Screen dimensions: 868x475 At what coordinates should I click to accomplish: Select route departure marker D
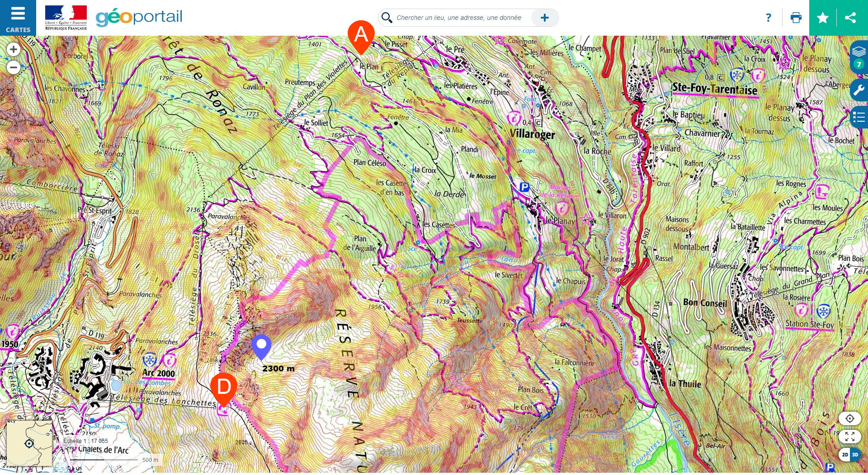pyautogui.click(x=224, y=390)
